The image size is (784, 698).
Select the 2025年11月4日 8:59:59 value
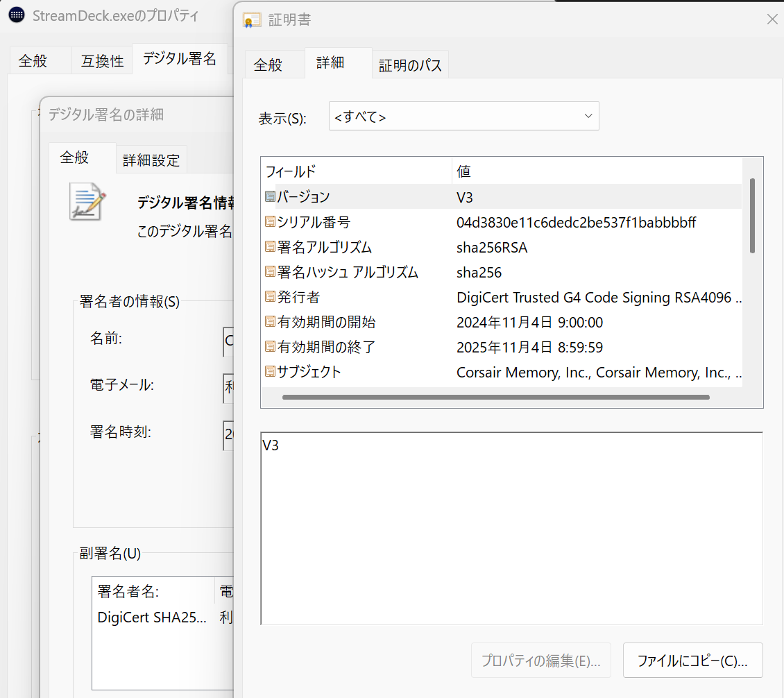[529, 348]
